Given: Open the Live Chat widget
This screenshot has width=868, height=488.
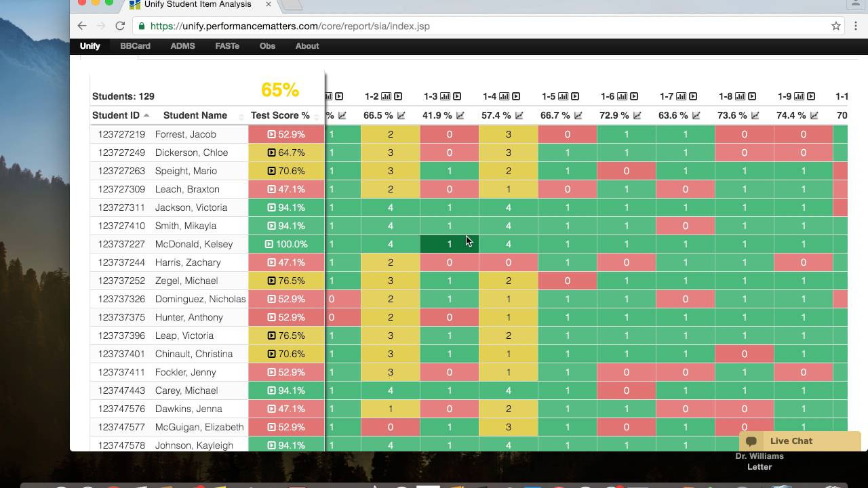Looking at the screenshot, I should coord(800,441).
